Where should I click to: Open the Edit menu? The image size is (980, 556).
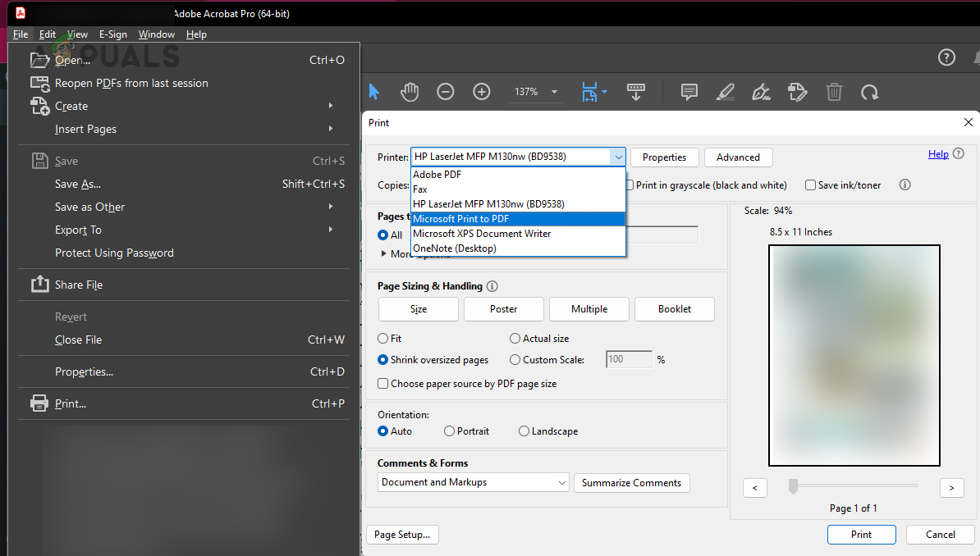pos(47,34)
